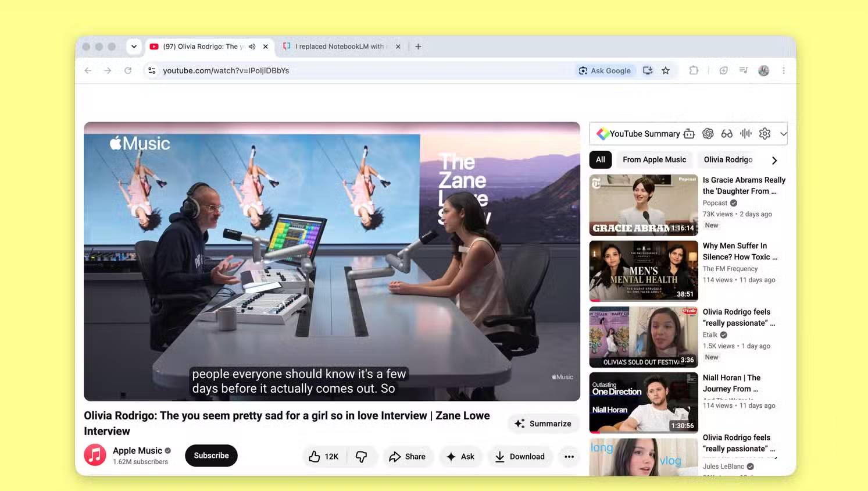Click the video title text

287,423
